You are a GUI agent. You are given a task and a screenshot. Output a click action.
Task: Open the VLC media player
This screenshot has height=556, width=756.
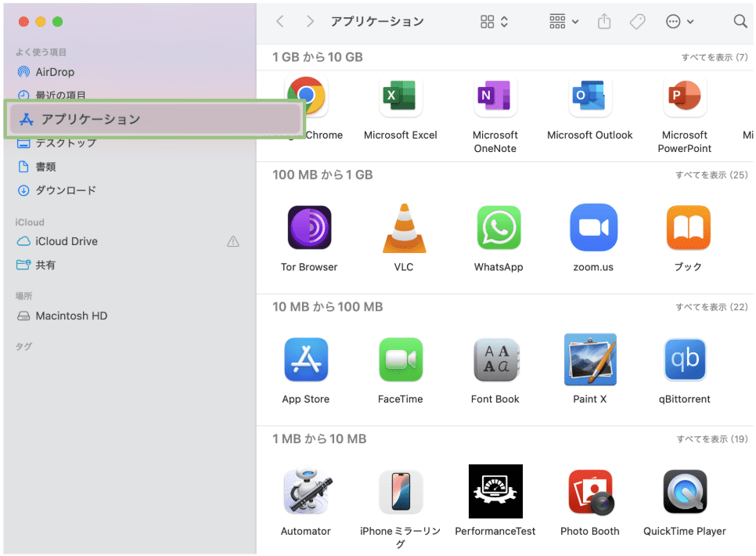tap(403, 228)
